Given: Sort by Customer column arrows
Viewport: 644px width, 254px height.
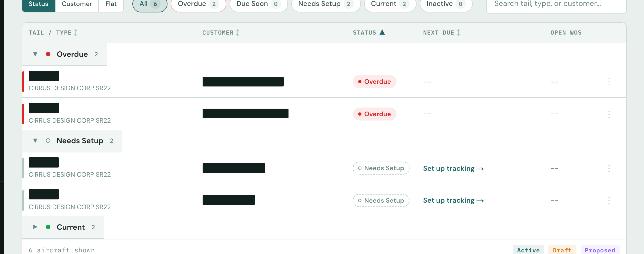Looking at the screenshot, I should tap(238, 33).
